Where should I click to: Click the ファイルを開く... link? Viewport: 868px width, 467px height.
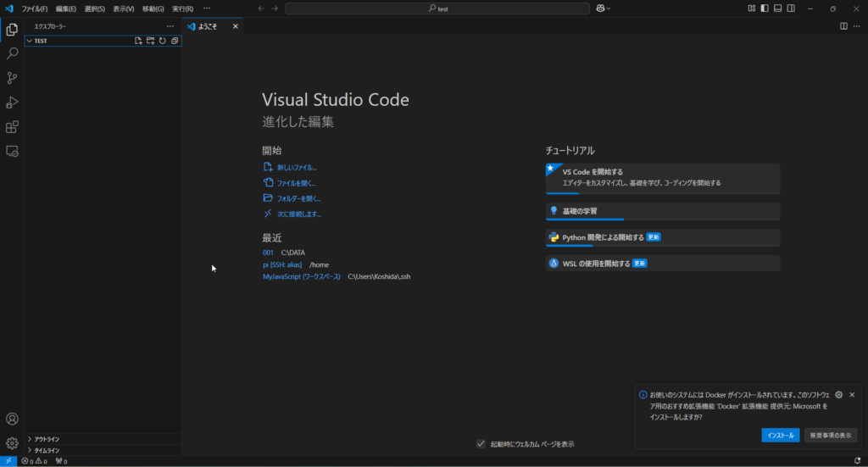pyautogui.click(x=296, y=183)
